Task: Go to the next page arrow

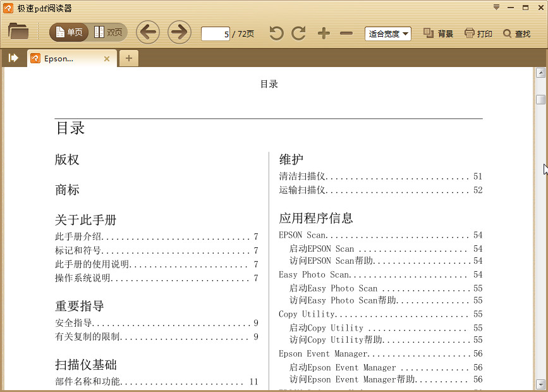Action: pyautogui.click(x=180, y=32)
